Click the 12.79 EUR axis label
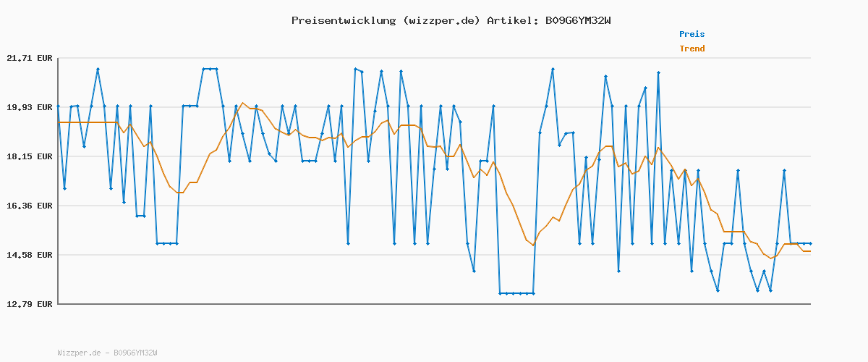Viewport: 868px width, 362px height. (x=29, y=304)
